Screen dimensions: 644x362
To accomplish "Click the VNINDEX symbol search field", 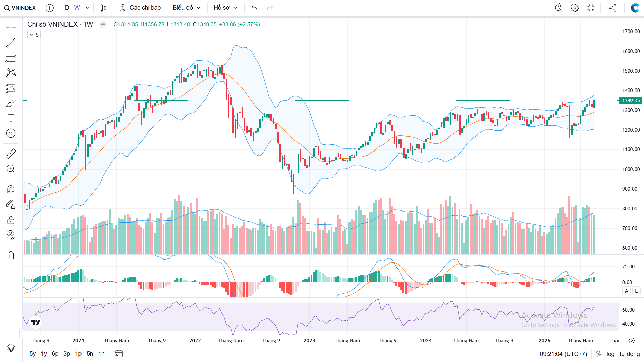I will pyautogui.click(x=20, y=8).
